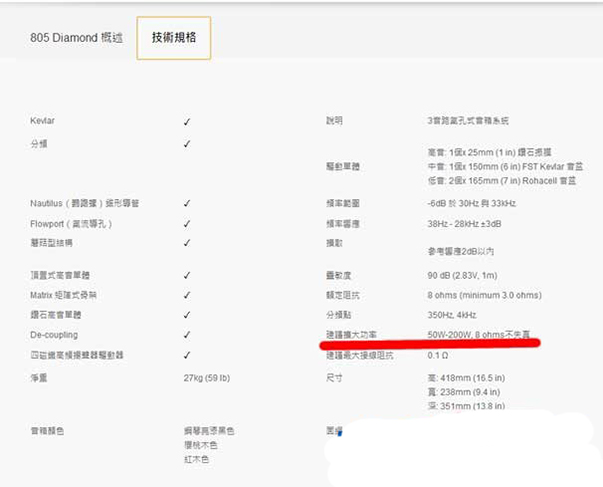The width and height of the screenshot is (603, 487).
Task: Click the '頻率範圍' frequency range label
Action: coord(343,203)
